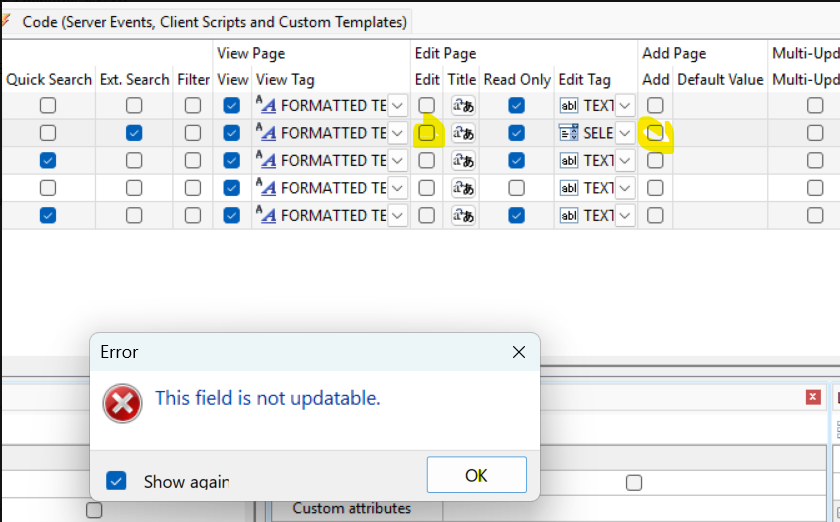Viewport: 840px width, 522px height.
Task: Open the last row's View Tag dropdown
Action: click(x=397, y=215)
